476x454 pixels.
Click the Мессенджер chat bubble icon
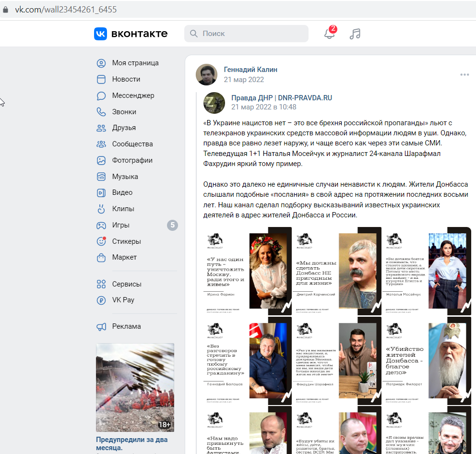[101, 96]
